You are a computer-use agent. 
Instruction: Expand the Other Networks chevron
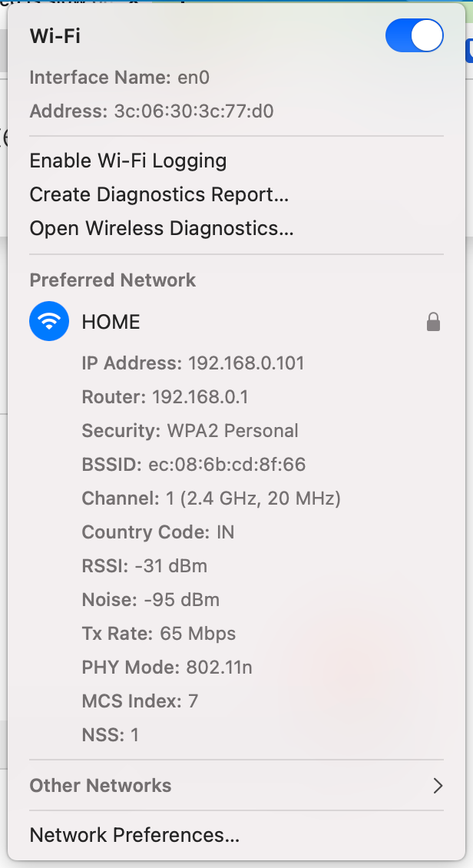pos(438,785)
